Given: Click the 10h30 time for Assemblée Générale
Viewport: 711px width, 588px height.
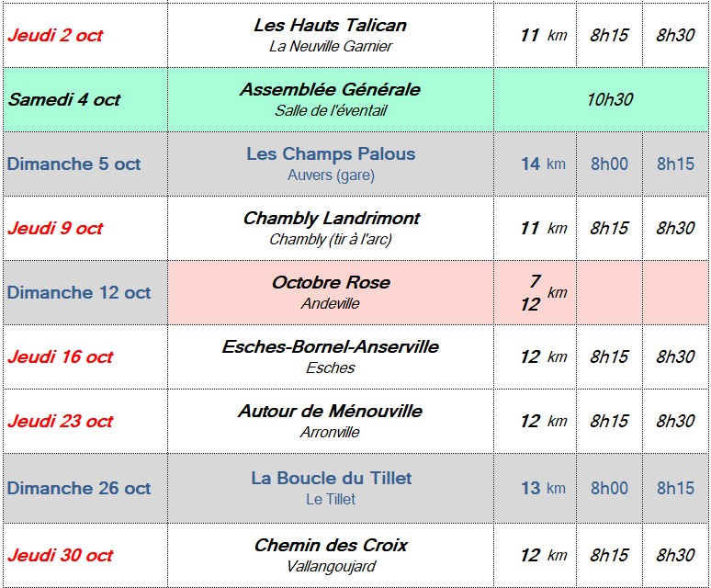Looking at the screenshot, I should pyautogui.click(x=609, y=99).
